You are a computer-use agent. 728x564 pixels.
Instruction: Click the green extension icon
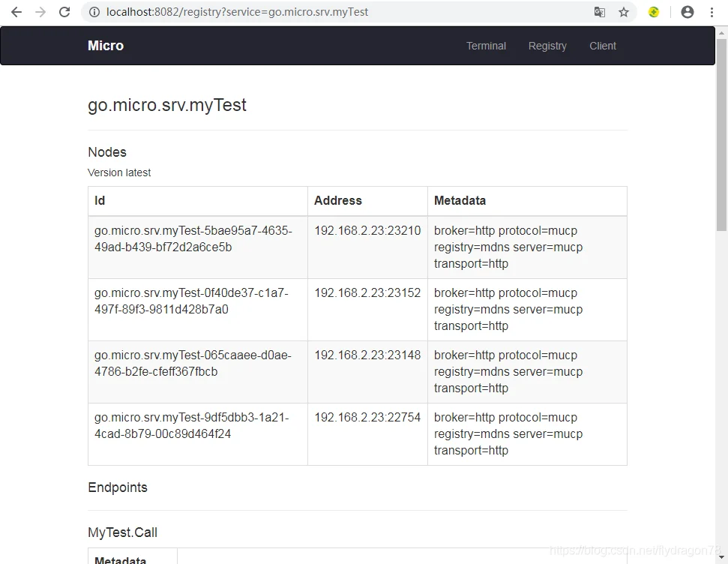654,12
